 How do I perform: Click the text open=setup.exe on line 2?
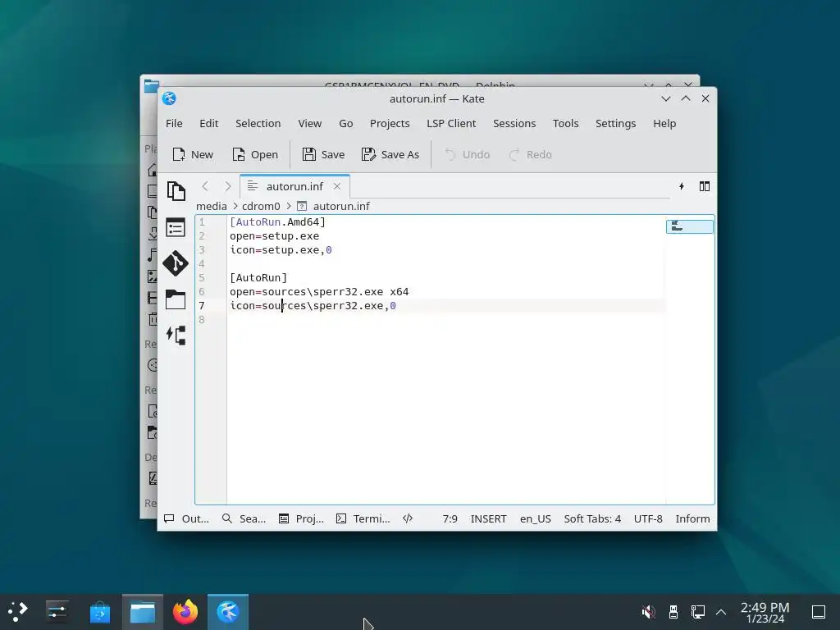point(274,235)
